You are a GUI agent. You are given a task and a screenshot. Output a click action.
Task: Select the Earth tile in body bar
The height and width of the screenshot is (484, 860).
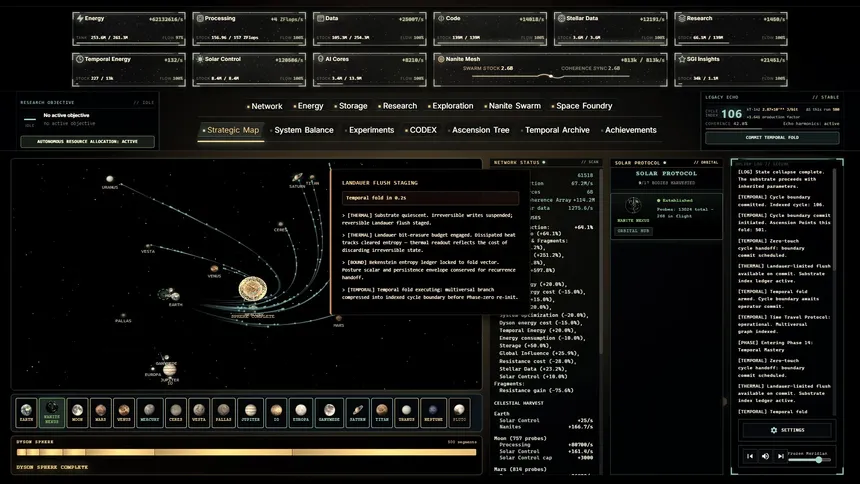tap(26, 413)
